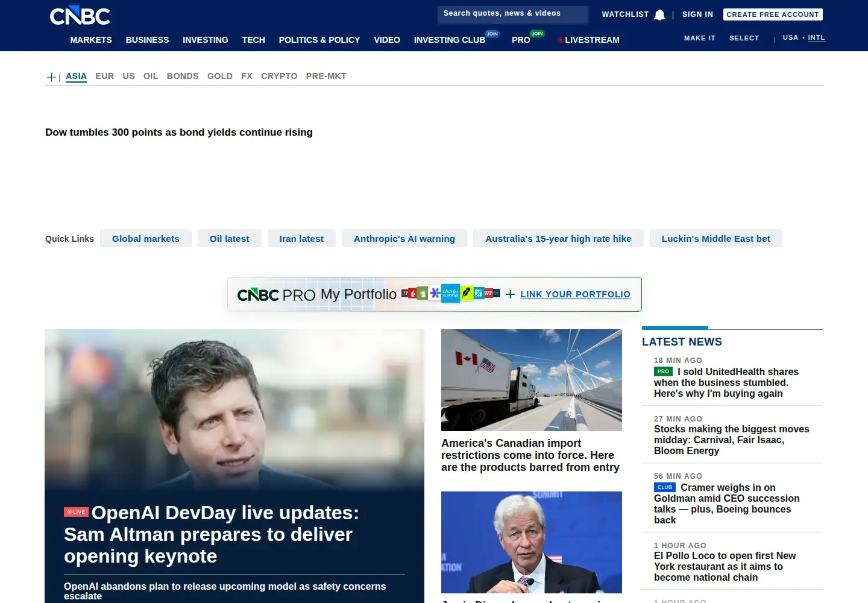This screenshot has width=868, height=603.
Task: Click the red Livestream dot icon
Action: pyautogui.click(x=561, y=40)
